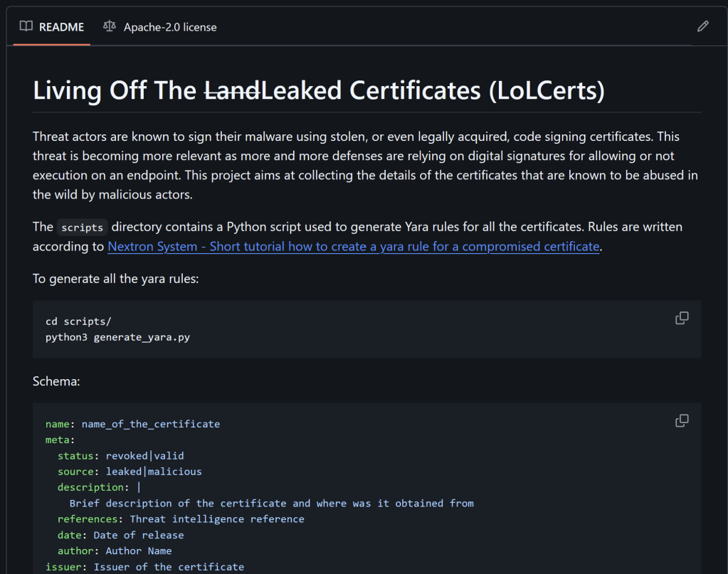Click the 'author: Author Name' schema line

coord(115,551)
